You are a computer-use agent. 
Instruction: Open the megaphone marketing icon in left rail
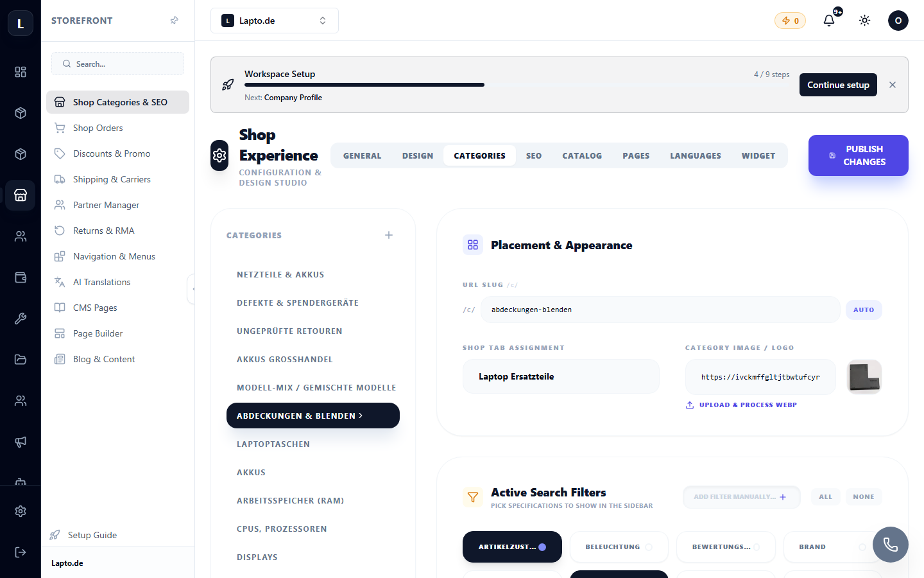[x=21, y=442]
